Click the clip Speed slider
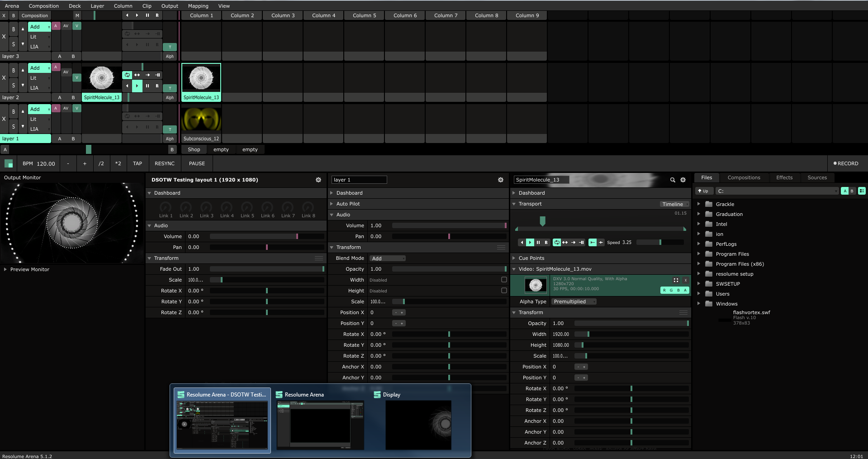 [660, 243]
